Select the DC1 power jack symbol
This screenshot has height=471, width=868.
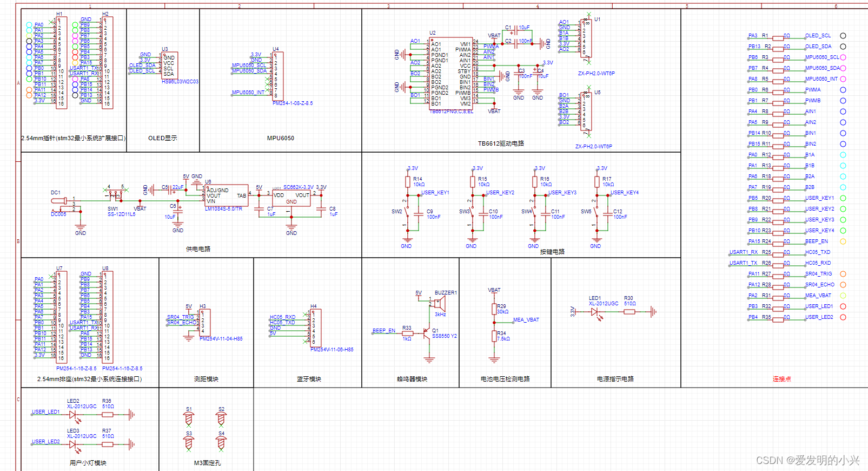(65, 204)
